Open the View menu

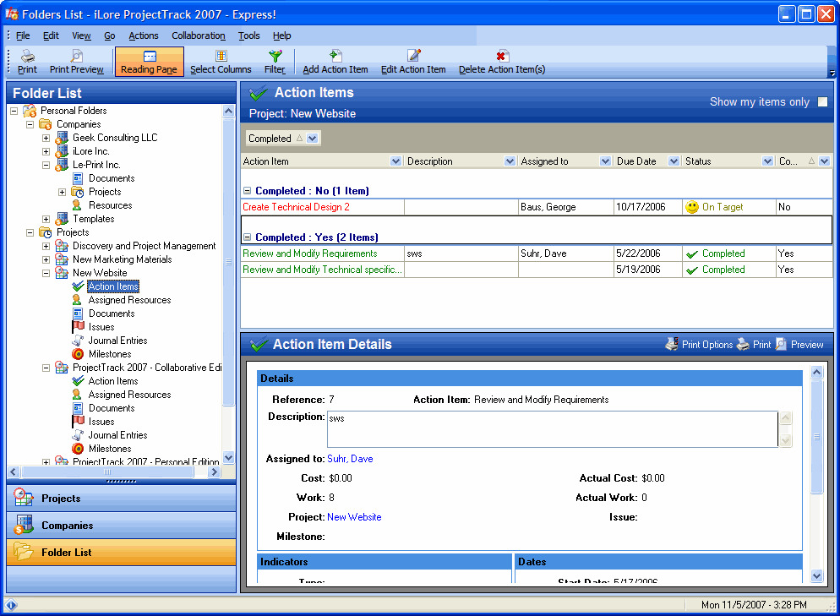pyautogui.click(x=81, y=35)
